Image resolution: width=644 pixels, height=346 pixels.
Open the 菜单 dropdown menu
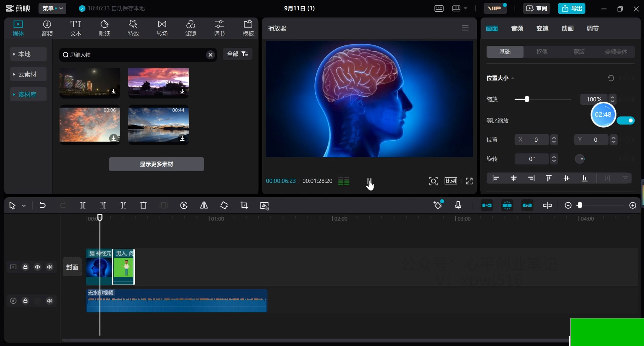click(x=52, y=8)
